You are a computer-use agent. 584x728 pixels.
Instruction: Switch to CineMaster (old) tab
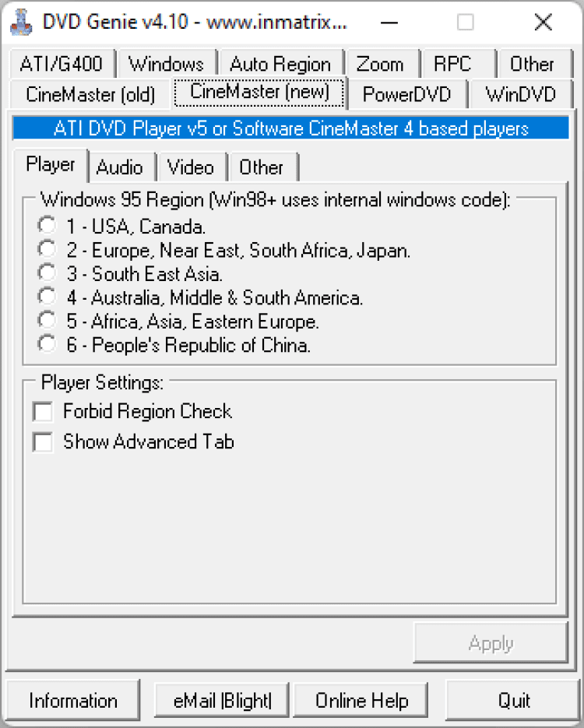click(x=90, y=94)
